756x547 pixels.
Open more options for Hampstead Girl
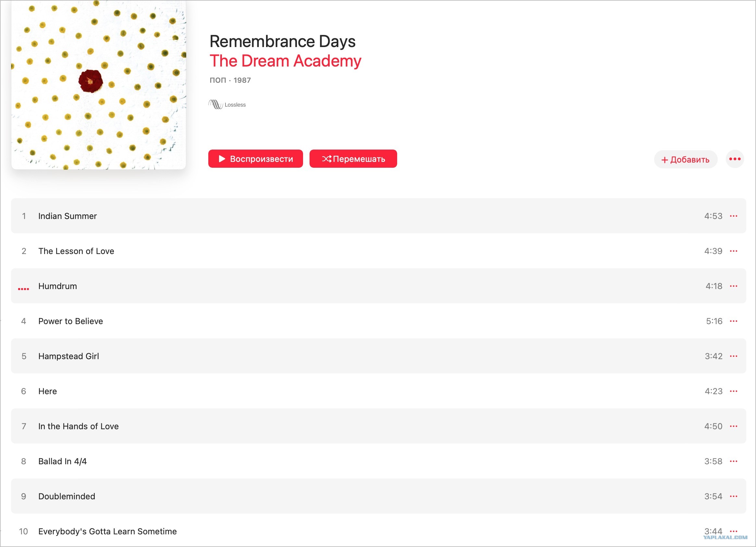(733, 356)
